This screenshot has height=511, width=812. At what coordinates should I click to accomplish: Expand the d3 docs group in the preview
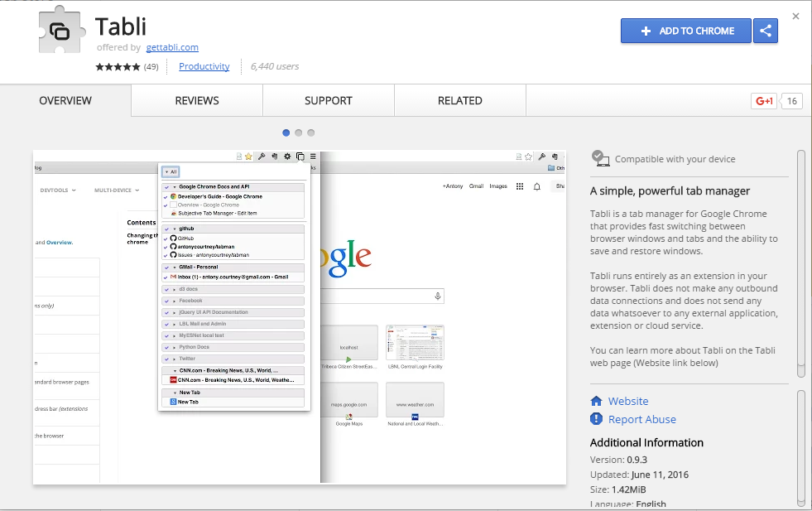pyautogui.click(x=174, y=290)
